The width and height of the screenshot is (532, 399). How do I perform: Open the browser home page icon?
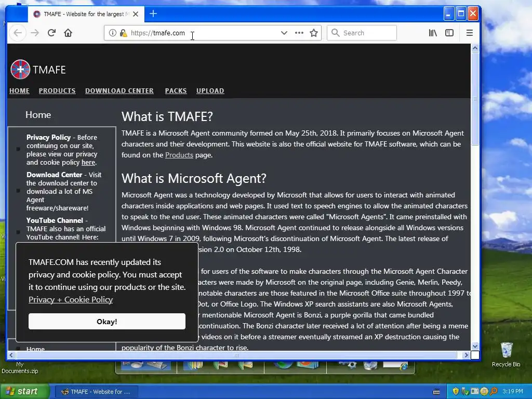(68, 33)
